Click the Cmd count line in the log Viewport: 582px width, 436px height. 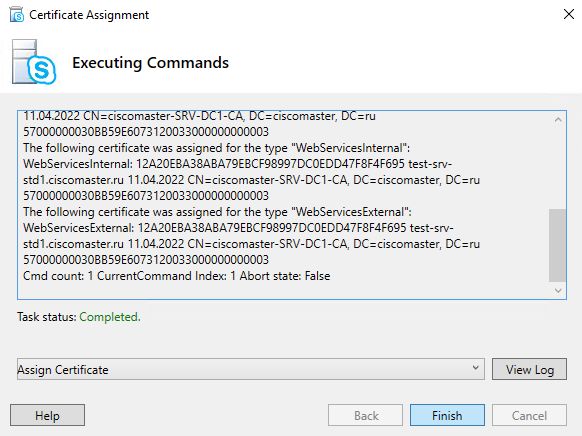click(x=177, y=276)
